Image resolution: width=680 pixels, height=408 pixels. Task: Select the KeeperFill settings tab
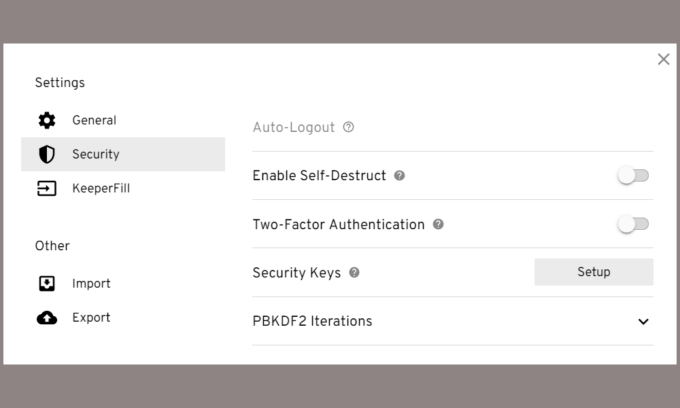point(101,188)
